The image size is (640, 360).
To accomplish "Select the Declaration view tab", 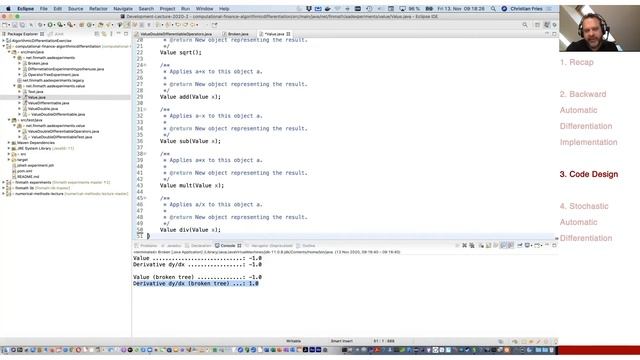I will (198, 246).
